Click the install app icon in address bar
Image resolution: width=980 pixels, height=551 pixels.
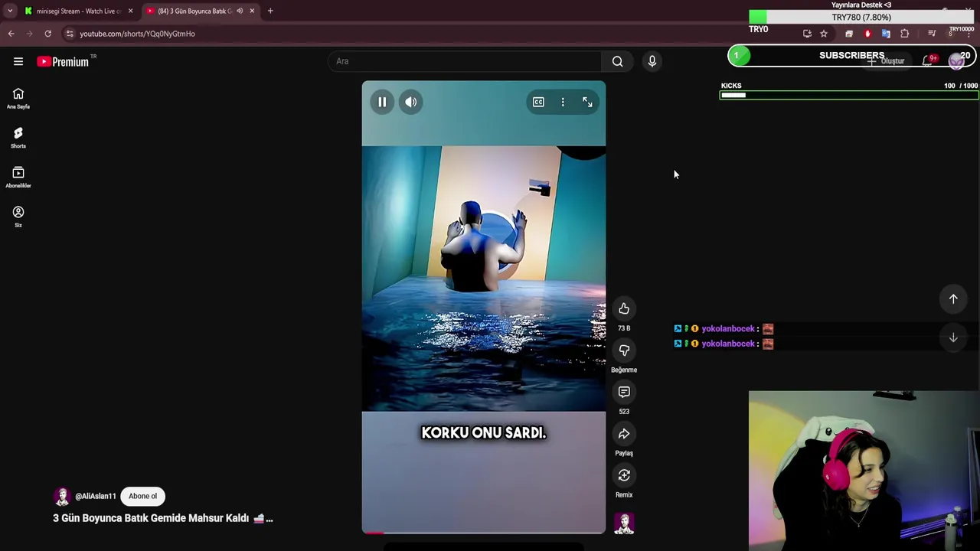[x=807, y=34]
